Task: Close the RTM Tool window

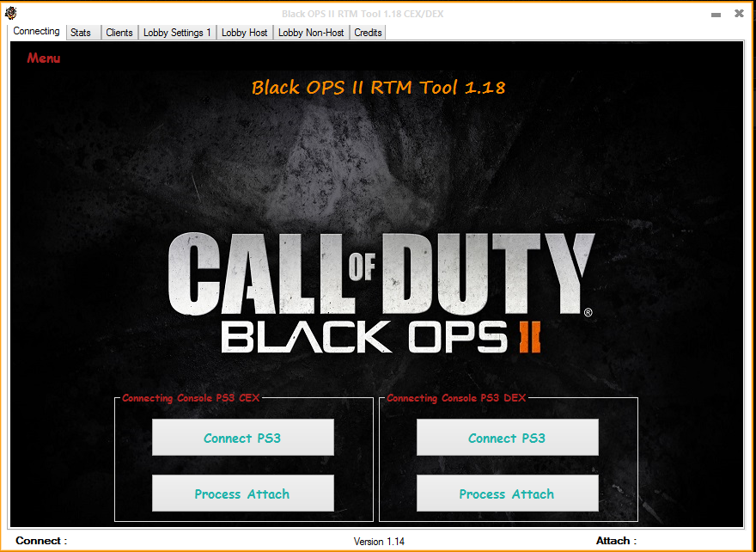Action: click(739, 14)
